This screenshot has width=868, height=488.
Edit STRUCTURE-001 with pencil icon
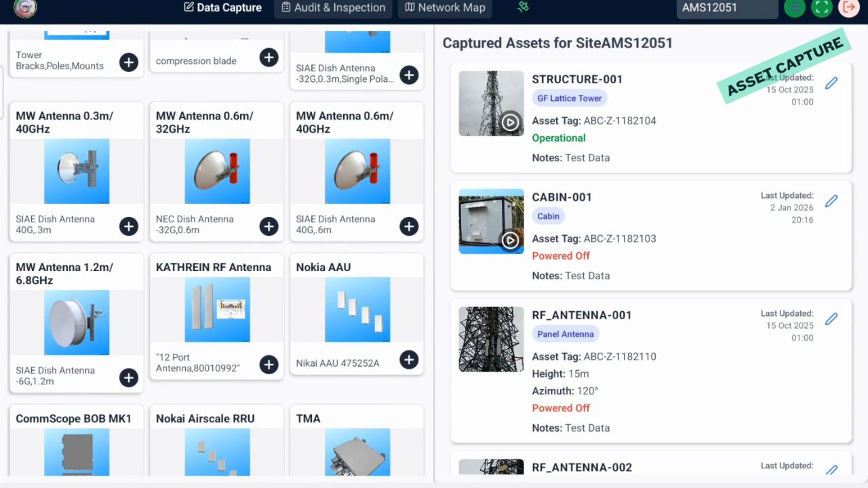831,83
